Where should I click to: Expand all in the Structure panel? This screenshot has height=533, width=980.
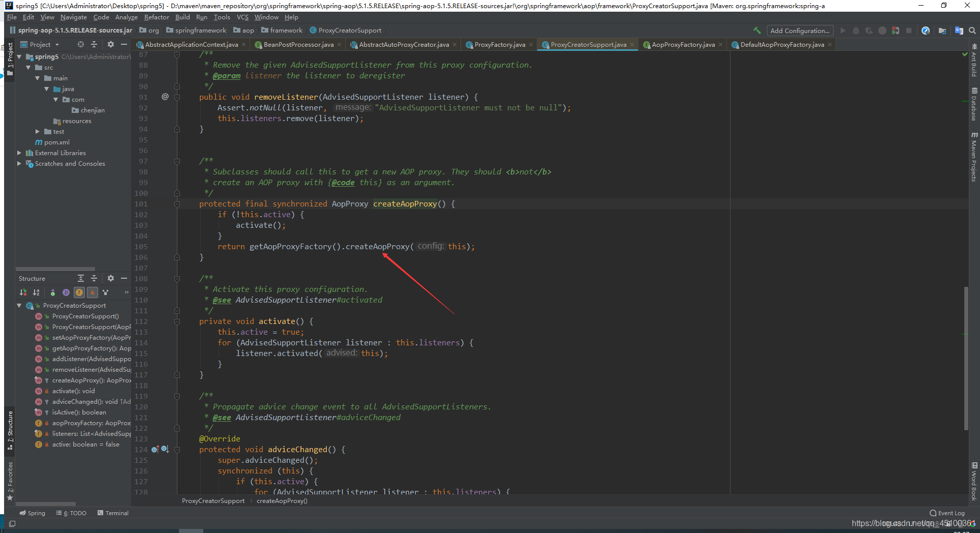click(81, 278)
